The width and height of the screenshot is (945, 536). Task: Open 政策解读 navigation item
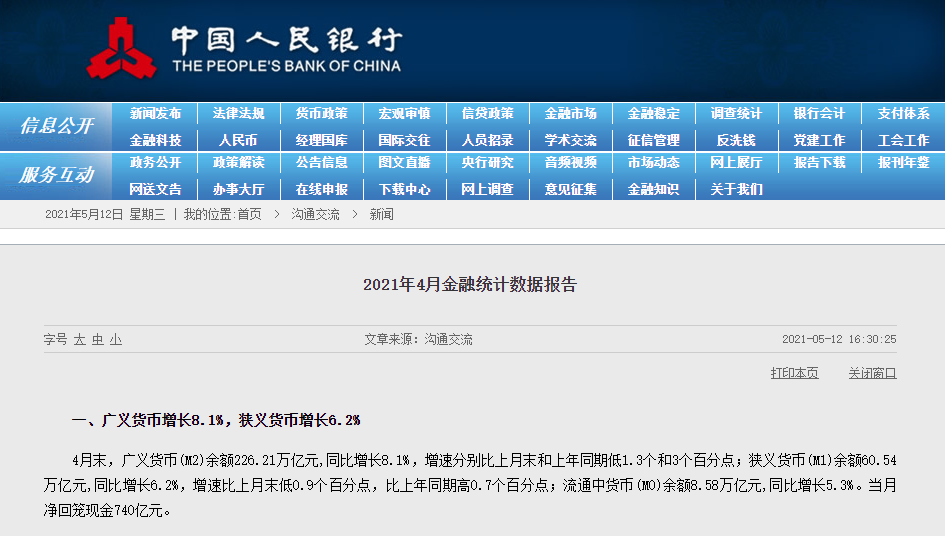coord(239,163)
